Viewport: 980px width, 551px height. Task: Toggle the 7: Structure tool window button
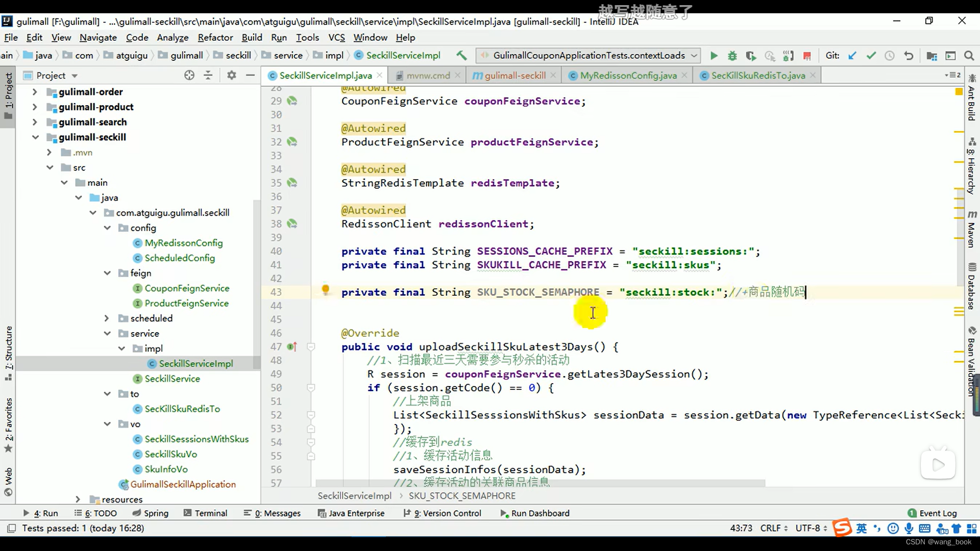coord(9,354)
